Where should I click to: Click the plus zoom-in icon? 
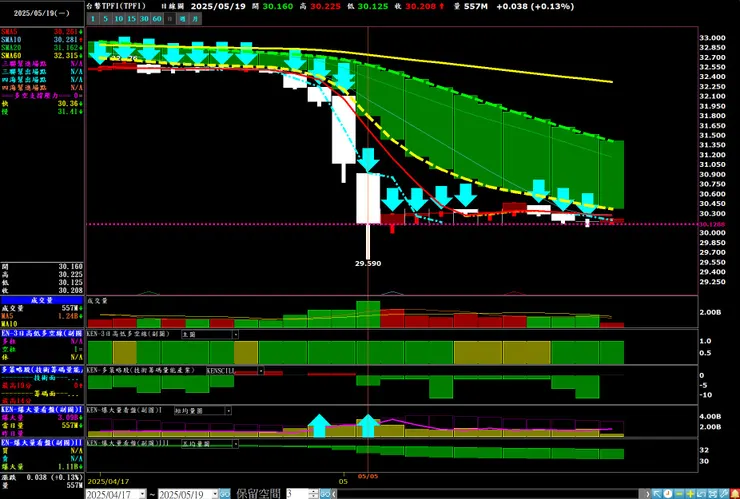tap(690, 494)
